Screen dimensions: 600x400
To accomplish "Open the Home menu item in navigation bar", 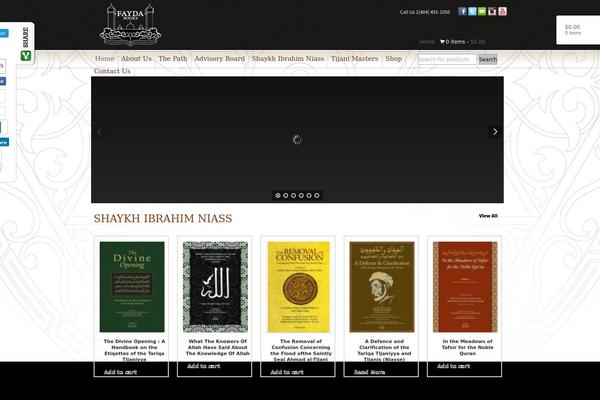I will tap(104, 59).
